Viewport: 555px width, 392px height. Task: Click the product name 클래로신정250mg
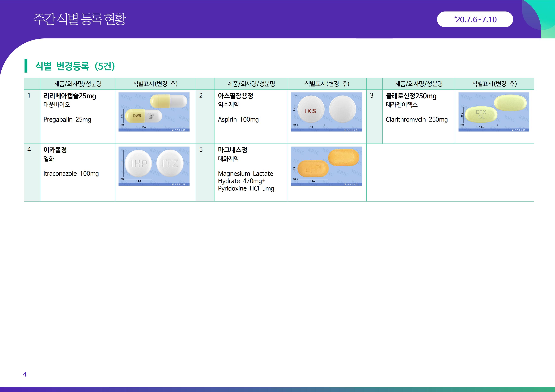coord(411,96)
